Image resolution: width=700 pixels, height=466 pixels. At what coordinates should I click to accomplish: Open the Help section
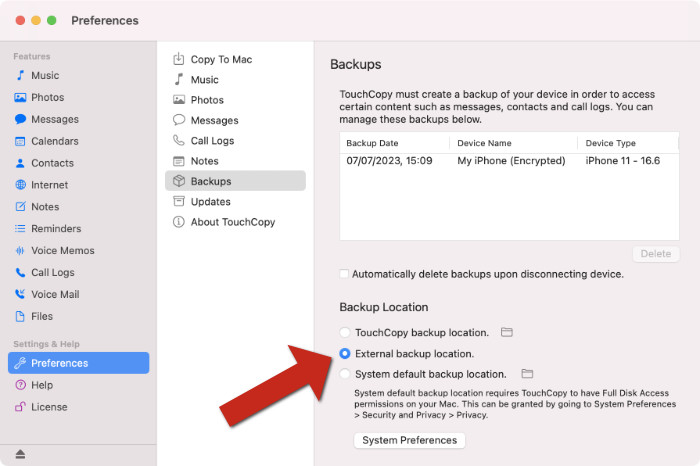[34, 385]
